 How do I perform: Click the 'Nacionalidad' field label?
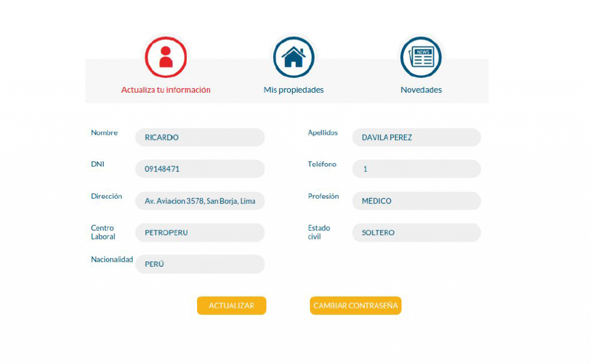(x=112, y=259)
